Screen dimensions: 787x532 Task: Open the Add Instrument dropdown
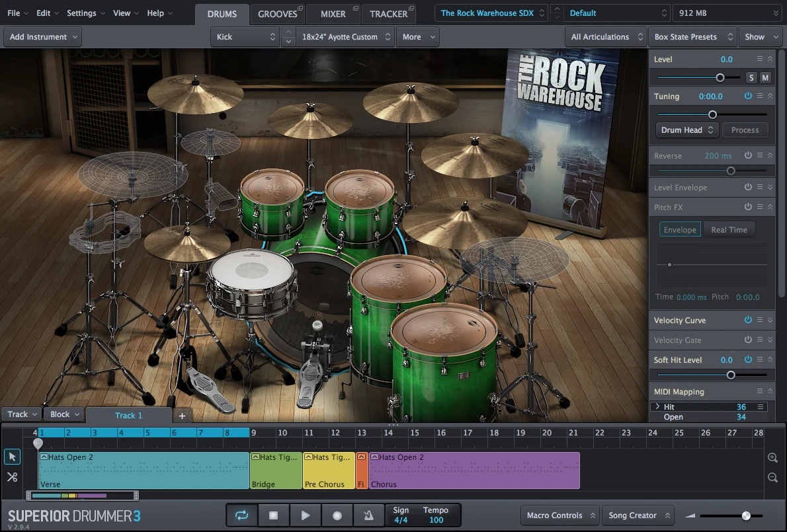coord(43,36)
